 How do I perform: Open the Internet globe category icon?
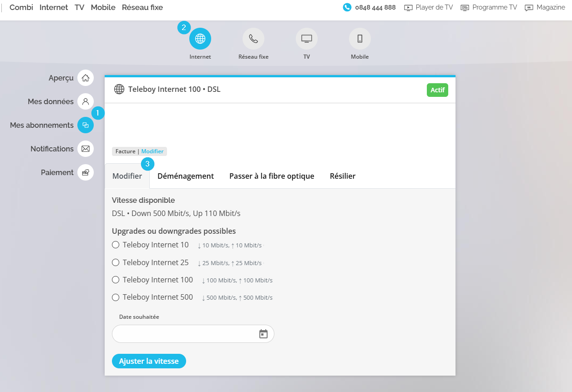click(x=200, y=39)
